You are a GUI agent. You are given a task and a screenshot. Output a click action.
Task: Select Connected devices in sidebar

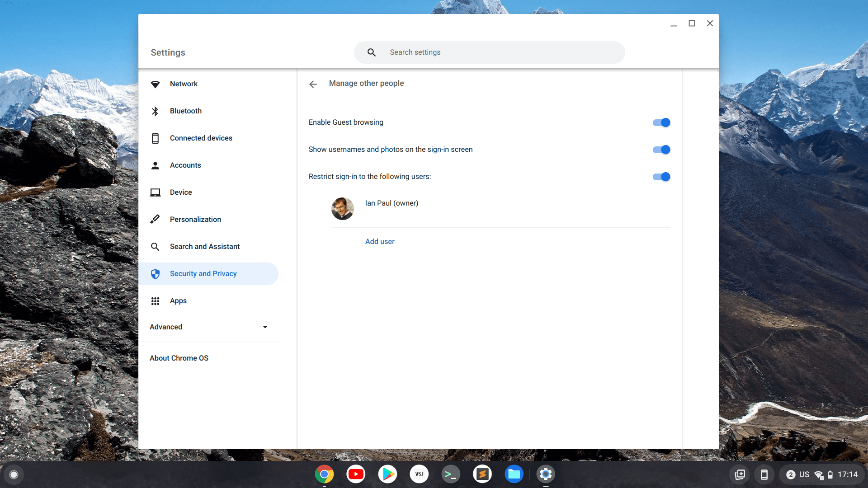point(208,138)
